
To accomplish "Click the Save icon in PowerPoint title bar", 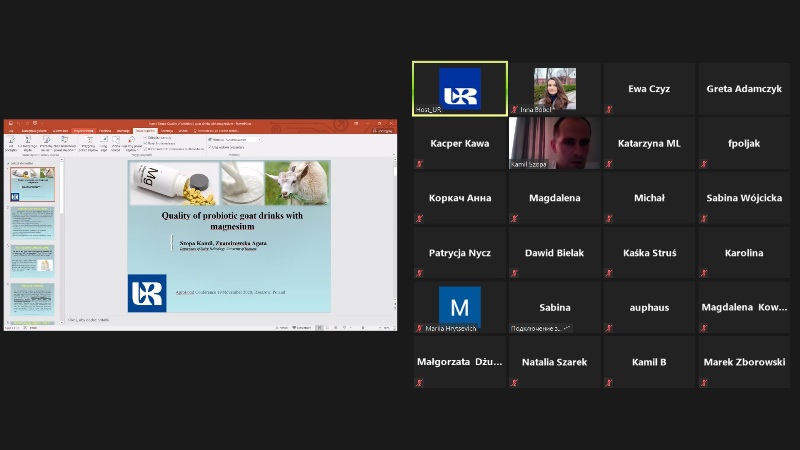I will [x=11, y=123].
